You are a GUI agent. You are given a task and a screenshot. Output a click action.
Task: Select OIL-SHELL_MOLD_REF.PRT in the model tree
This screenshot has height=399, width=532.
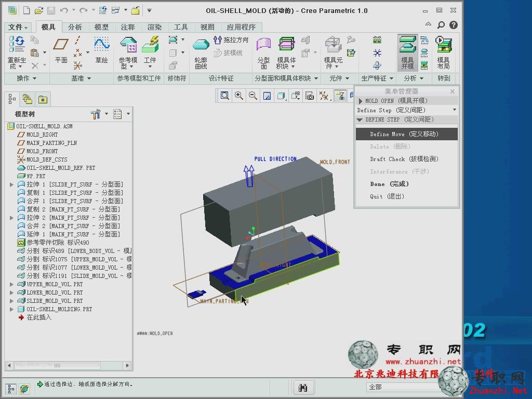(61, 168)
